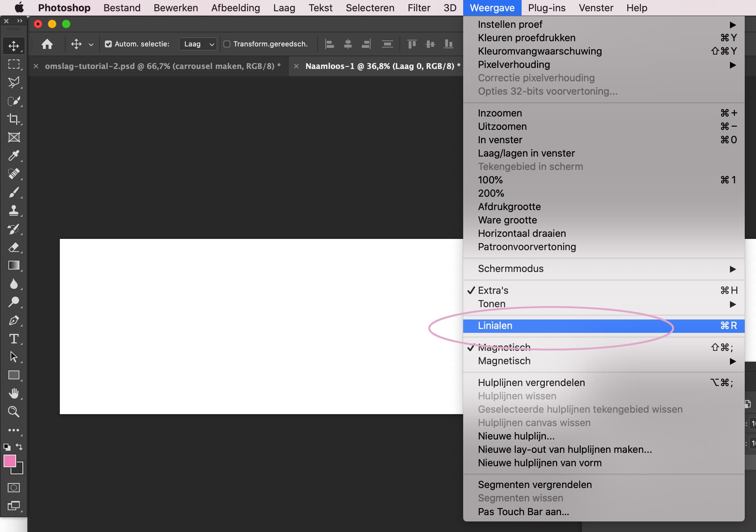Select the Pen tool
The height and width of the screenshot is (532, 756).
tap(13, 321)
